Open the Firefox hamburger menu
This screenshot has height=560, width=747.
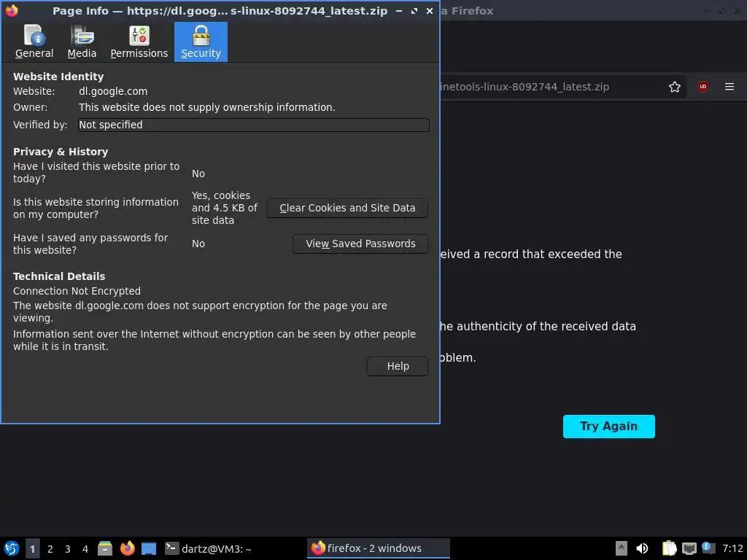(729, 87)
